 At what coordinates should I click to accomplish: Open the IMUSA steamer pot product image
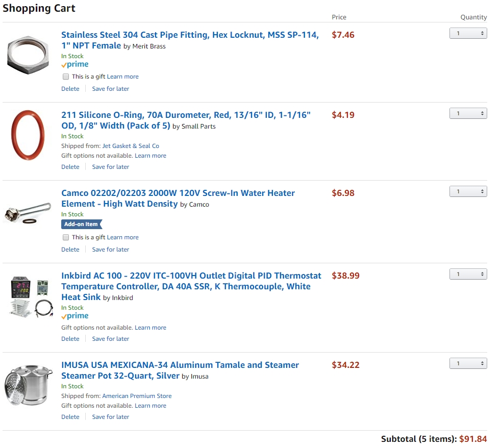coord(28,385)
